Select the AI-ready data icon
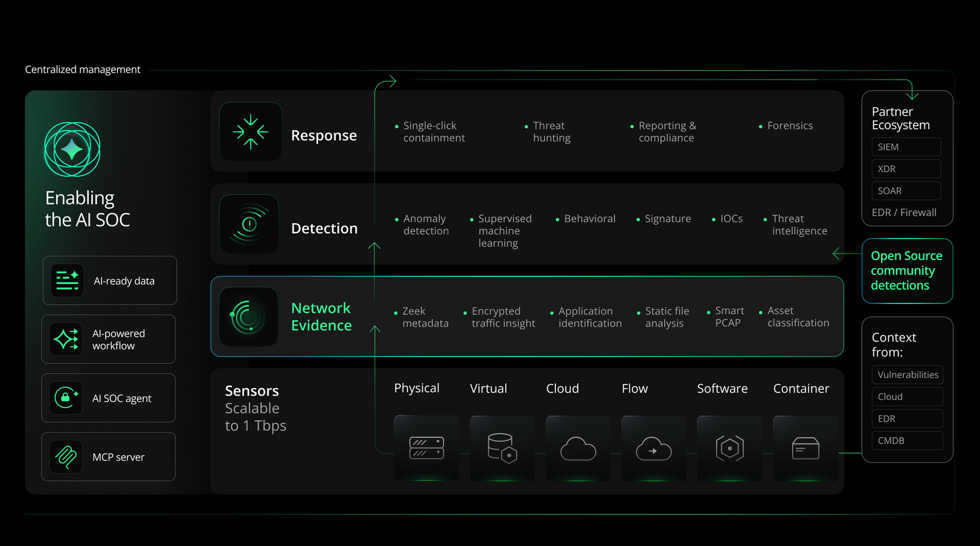The height and width of the screenshot is (546, 980). [67, 280]
